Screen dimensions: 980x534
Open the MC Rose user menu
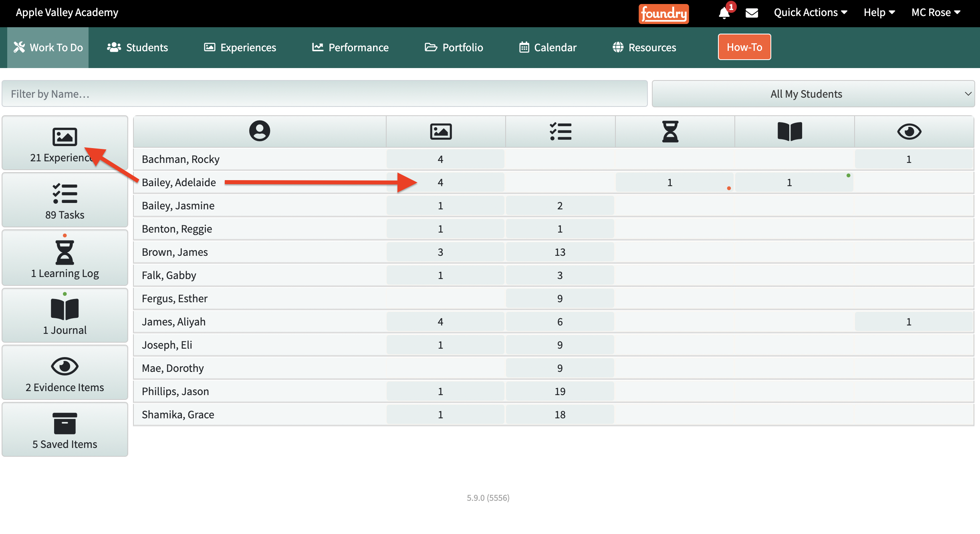[x=936, y=13]
